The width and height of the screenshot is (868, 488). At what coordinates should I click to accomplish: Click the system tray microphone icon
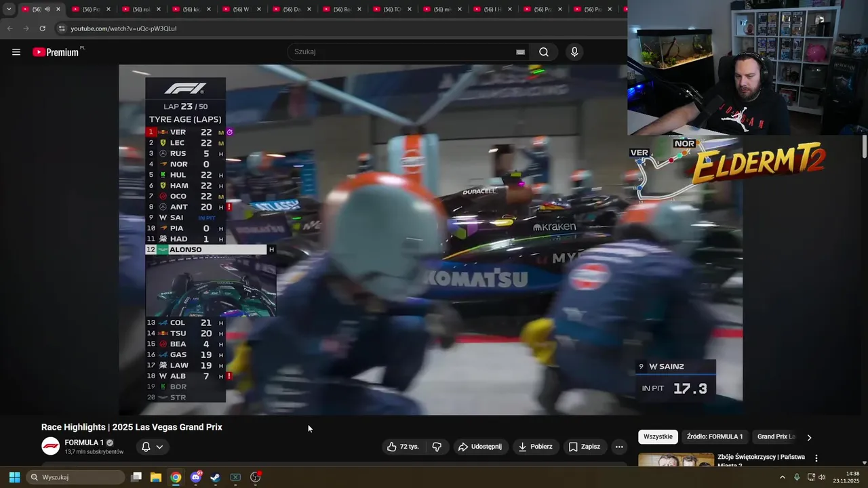(797, 477)
